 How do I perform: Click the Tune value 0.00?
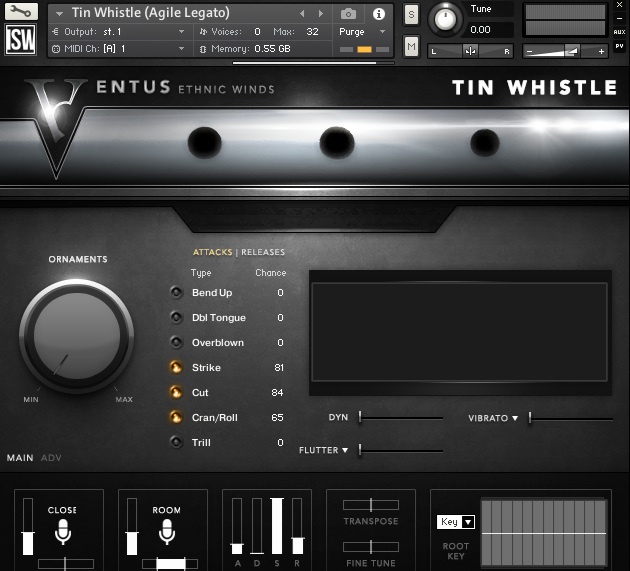[480, 29]
